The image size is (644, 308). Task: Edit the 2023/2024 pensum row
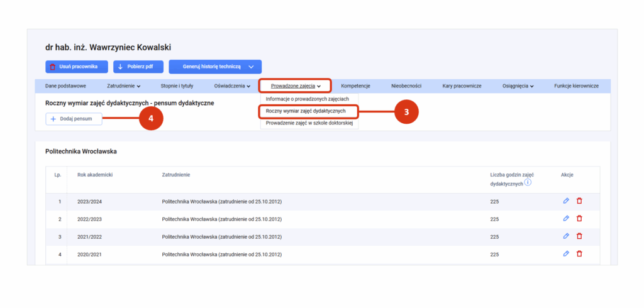pyautogui.click(x=566, y=201)
